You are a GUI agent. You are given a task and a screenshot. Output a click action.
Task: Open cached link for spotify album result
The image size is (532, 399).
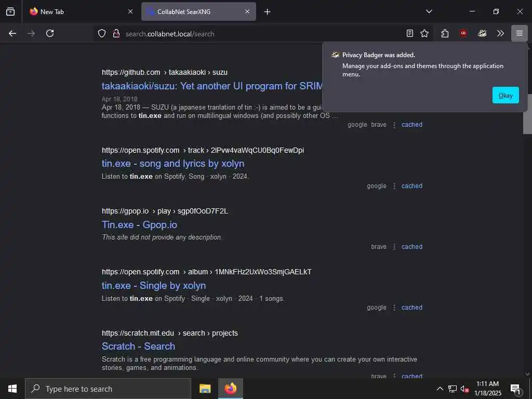(412, 308)
